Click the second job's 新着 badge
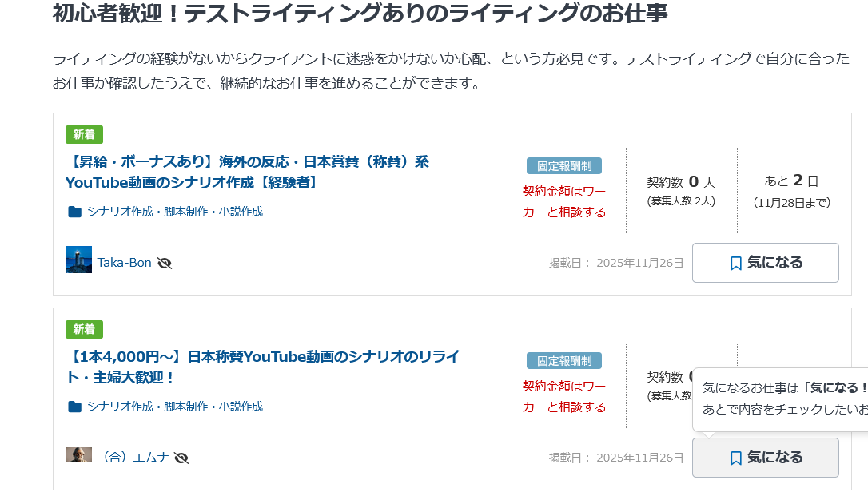Viewport: 868px width, 492px height. pos(84,329)
